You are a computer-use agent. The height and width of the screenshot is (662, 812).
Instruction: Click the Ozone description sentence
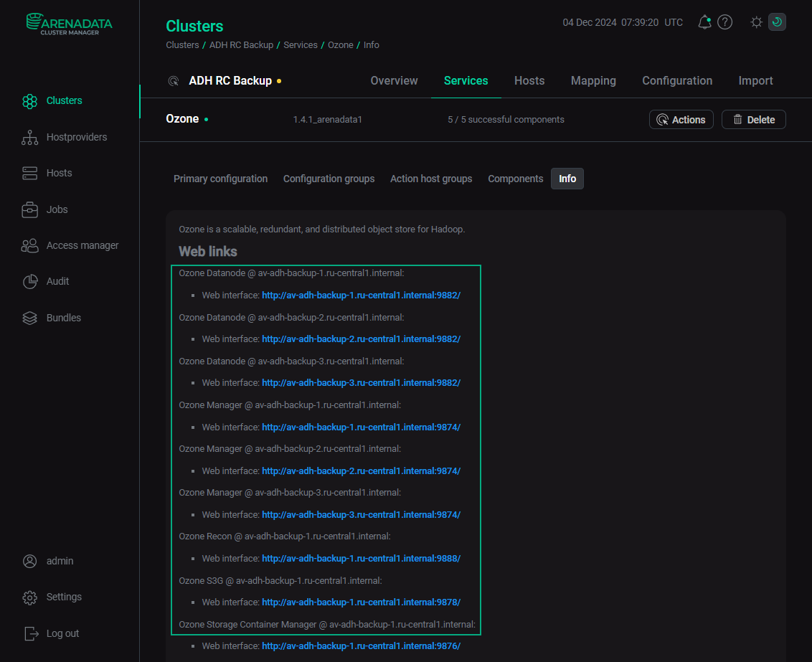[321, 230]
